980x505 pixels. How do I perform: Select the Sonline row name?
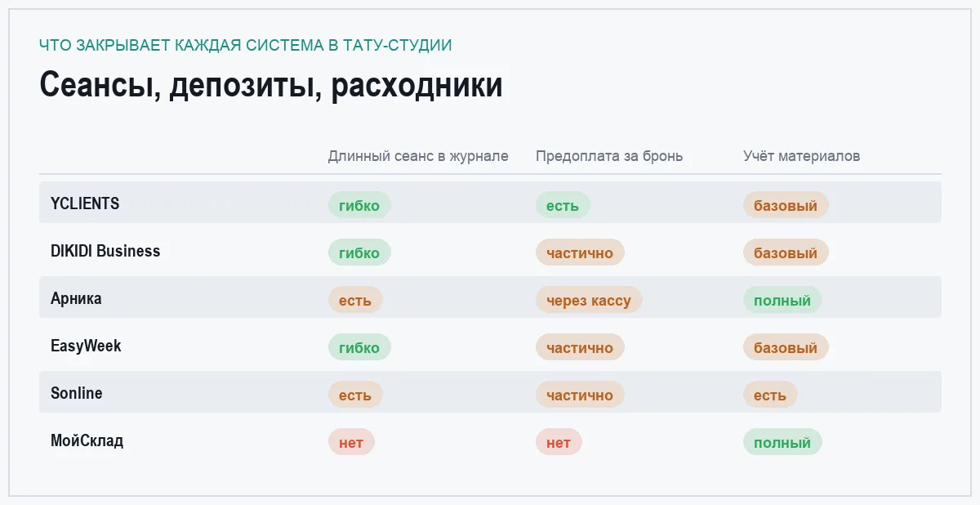pyautogui.click(x=77, y=393)
